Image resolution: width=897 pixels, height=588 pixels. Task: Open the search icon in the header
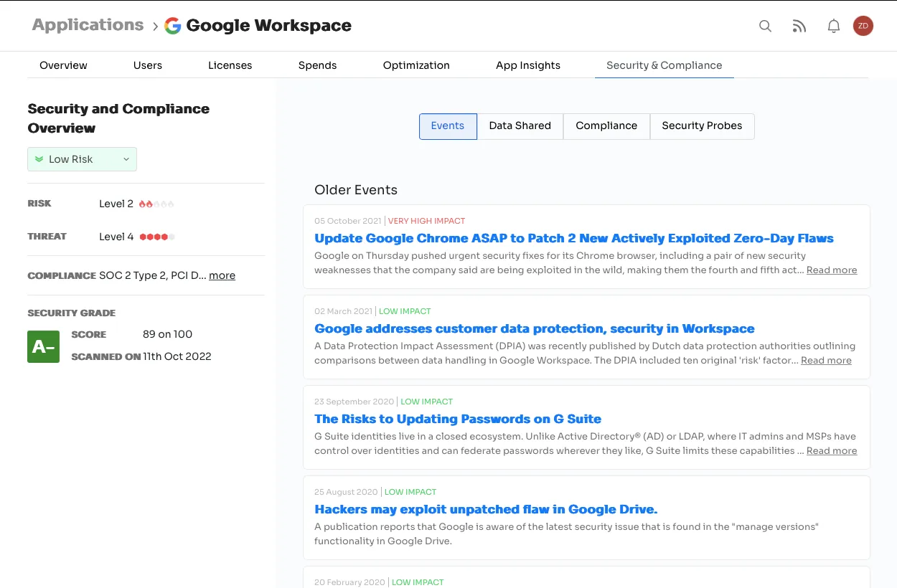[x=766, y=27]
